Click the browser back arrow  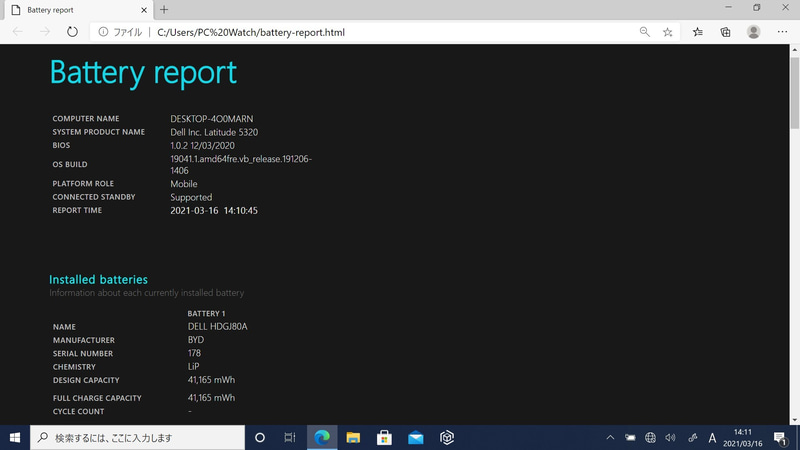[x=18, y=32]
